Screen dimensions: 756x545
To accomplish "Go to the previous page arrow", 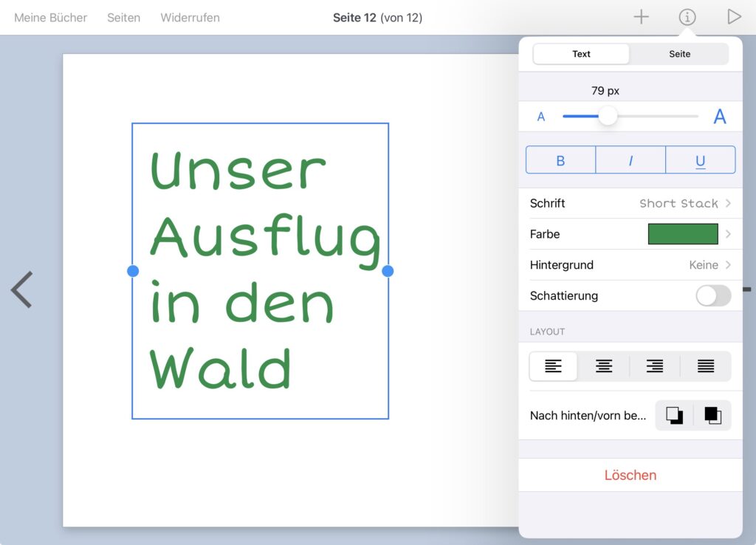I will [x=21, y=289].
